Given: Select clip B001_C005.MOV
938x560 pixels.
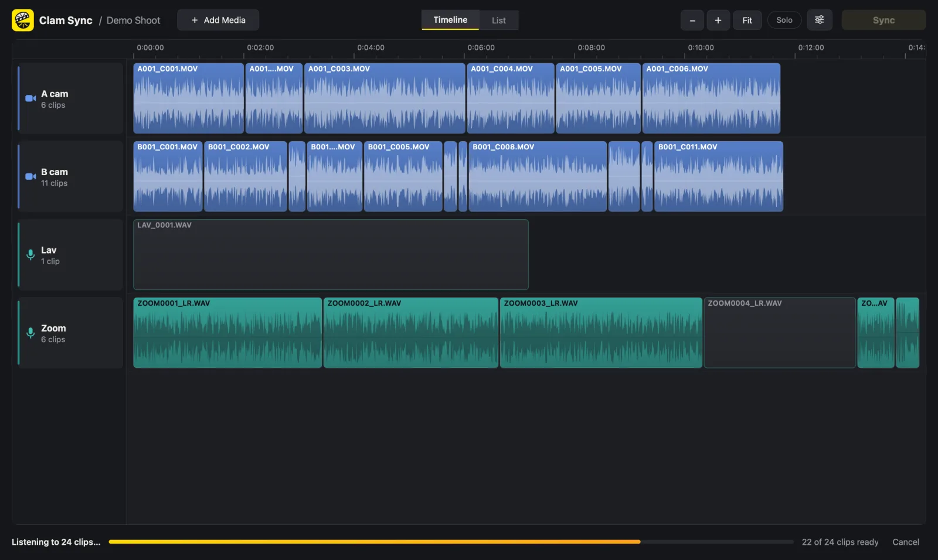Looking at the screenshot, I should pyautogui.click(x=403, y=176).
